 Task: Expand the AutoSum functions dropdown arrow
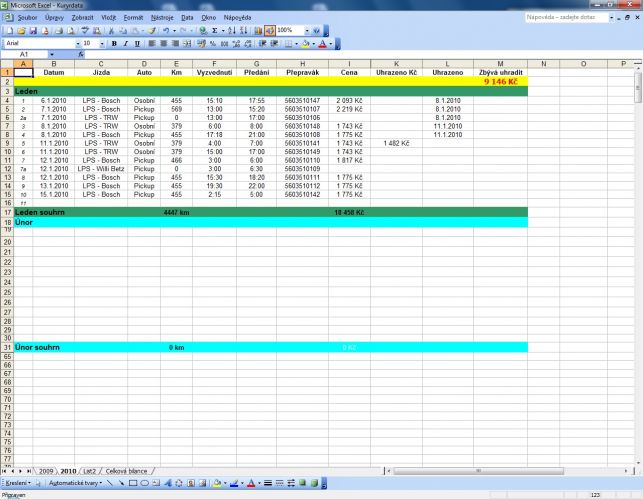pos(223,31)
